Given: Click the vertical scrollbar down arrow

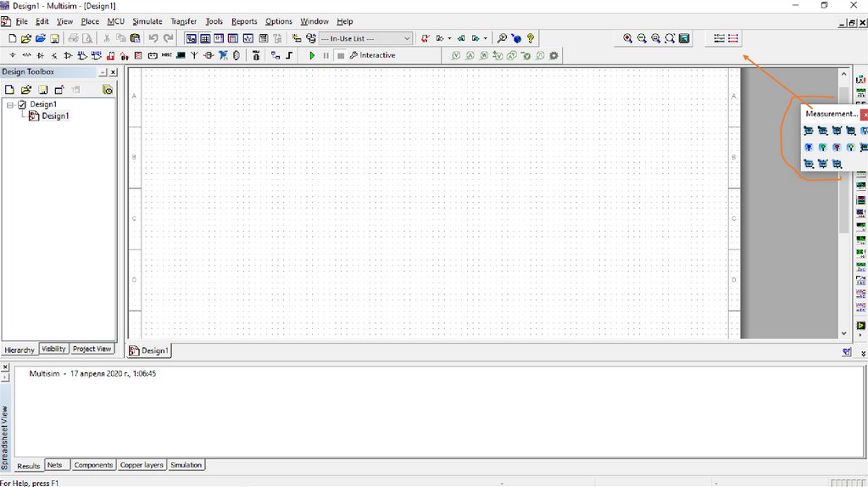Looking at the screenshot, I should [843, 333].
